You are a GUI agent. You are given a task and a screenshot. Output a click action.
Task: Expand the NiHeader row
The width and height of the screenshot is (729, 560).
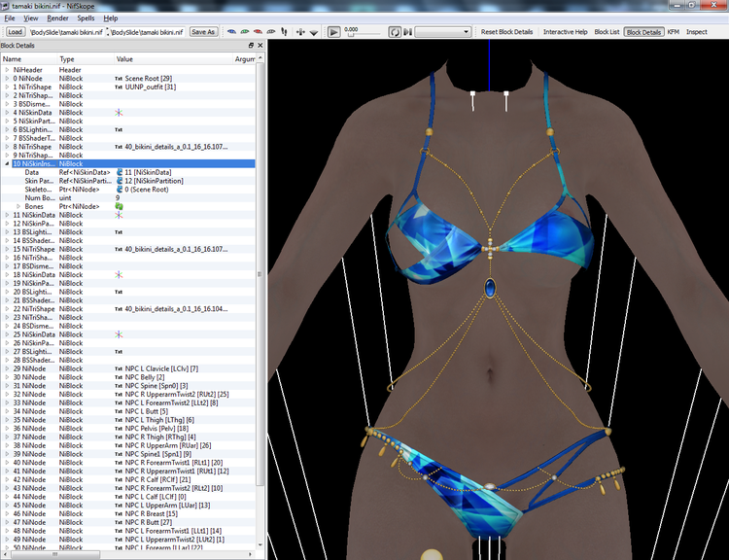click(x=7, y=70)
